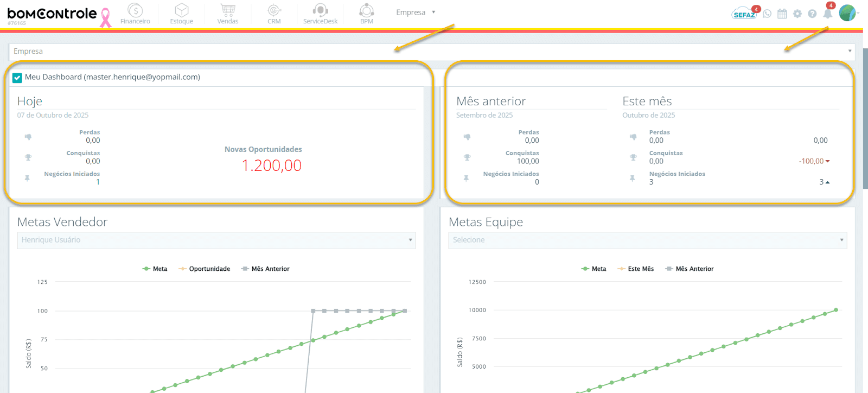Open the calendar icon in header
Viewport: 868px width, 393px height.
[x=782, y=14]
